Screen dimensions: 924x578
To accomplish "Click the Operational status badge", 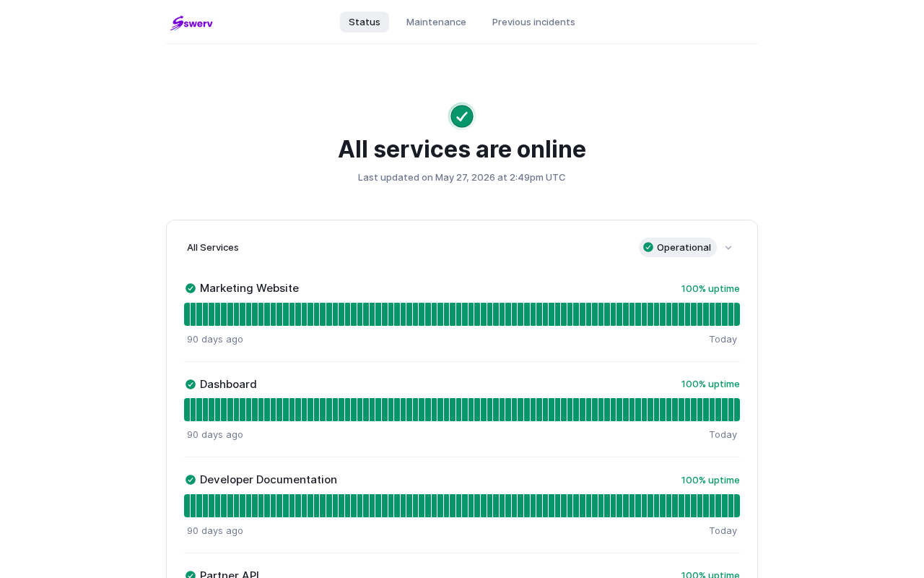I will (678, 247).
